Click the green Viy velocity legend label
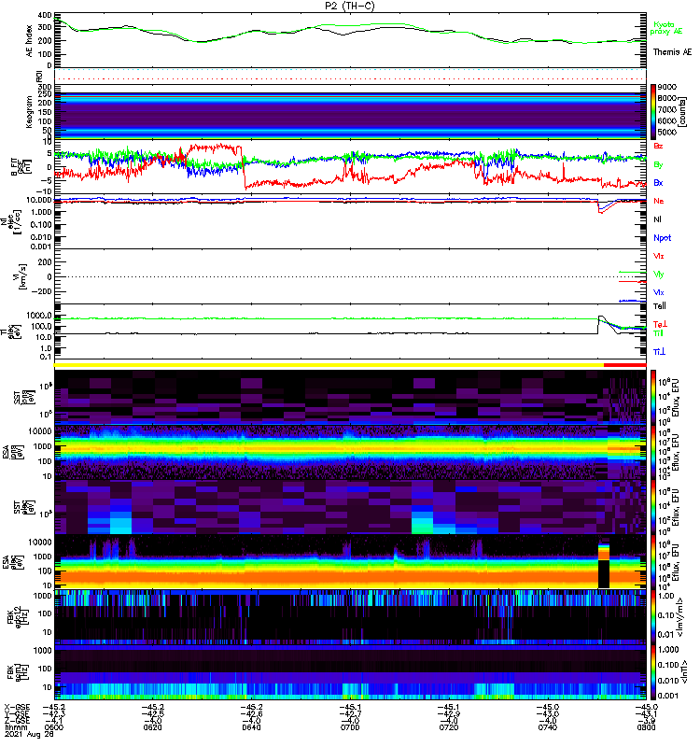This screenshot has width=700, height=747. (x=659, y=275)
